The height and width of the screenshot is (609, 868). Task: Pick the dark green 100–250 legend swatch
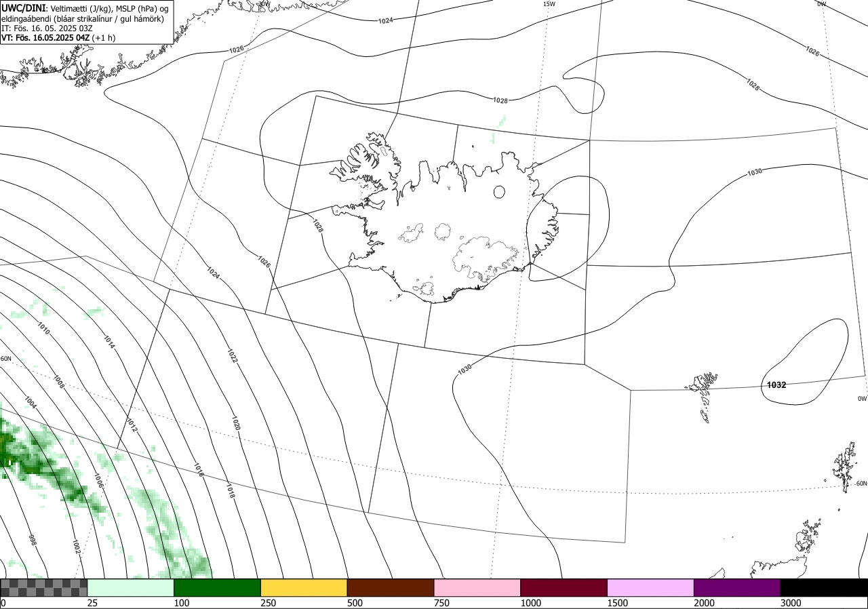218,587
